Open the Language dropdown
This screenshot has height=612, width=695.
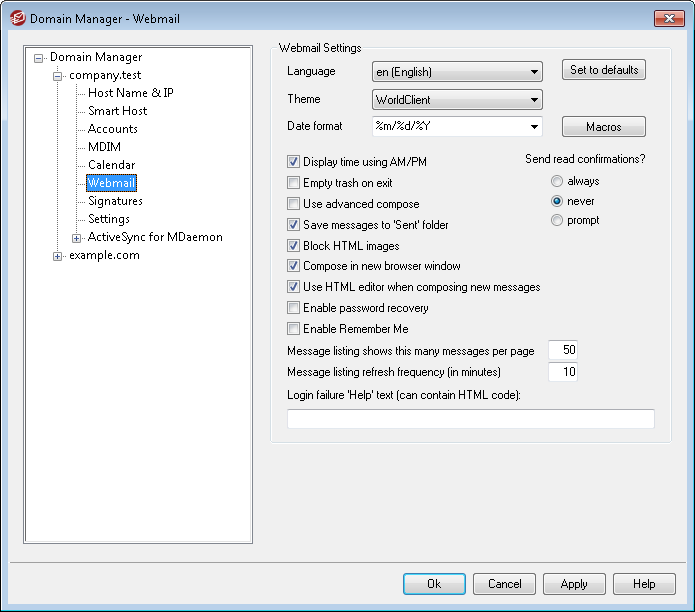(457, 72)
